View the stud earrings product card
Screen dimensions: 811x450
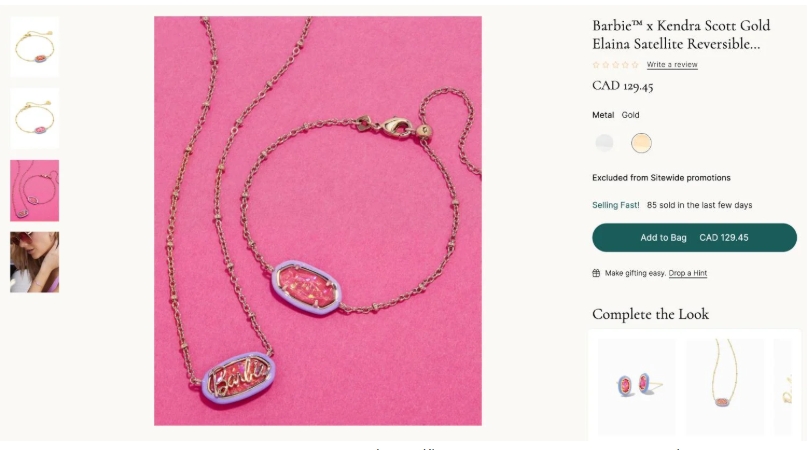click(637, 386)
